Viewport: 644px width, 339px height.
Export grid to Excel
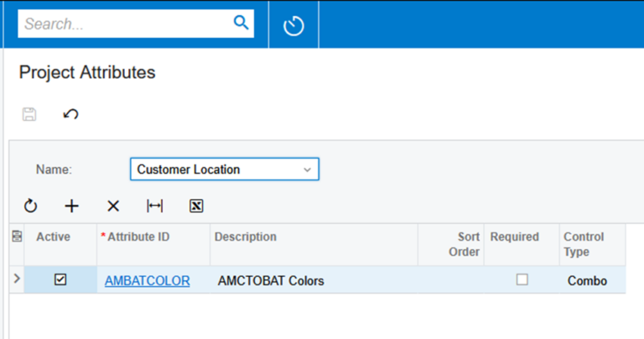[196, 206]
